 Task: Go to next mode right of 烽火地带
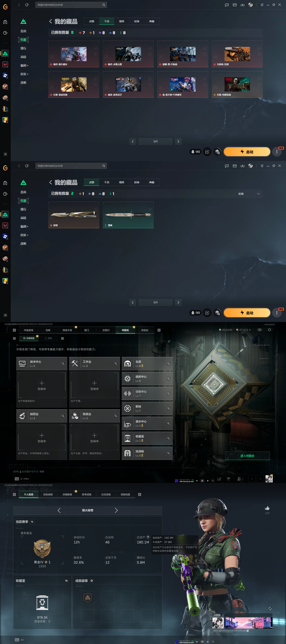[116, 510]
